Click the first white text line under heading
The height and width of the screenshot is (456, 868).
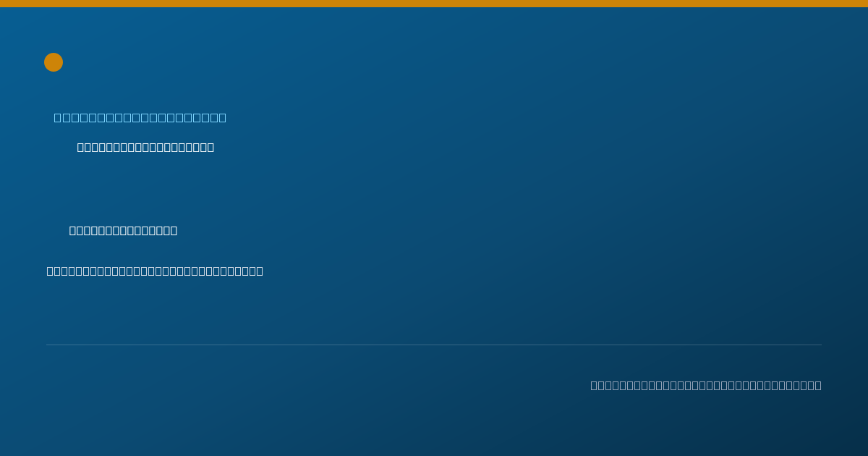pos(145,148)
